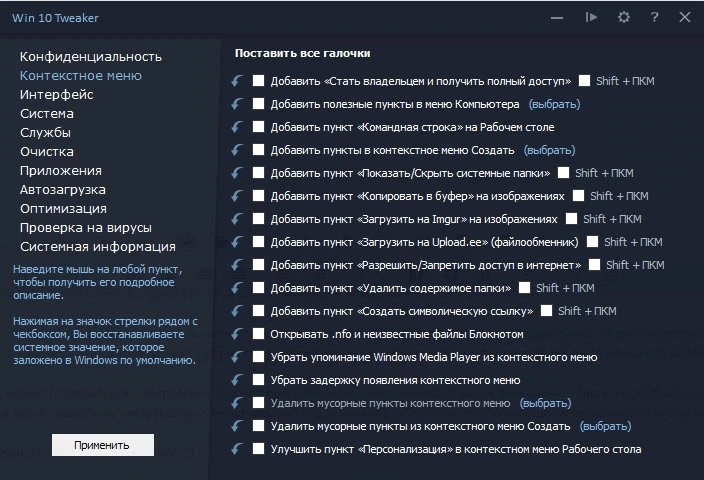This screenshot has height=480, width=704.
Task: Click (выбрать) beside «Удалить мусорные пункты контекстного меню»
Action: pos(546,403)
